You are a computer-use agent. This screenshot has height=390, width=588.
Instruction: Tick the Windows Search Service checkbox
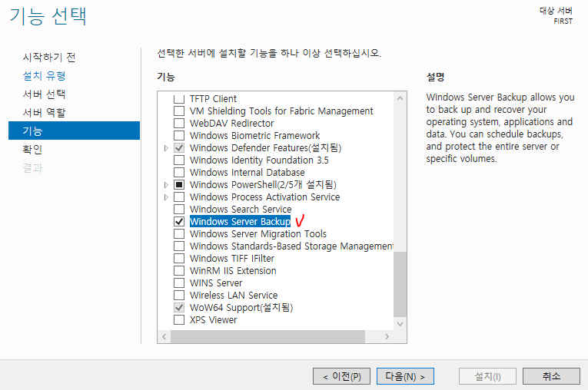pos(179,209)
